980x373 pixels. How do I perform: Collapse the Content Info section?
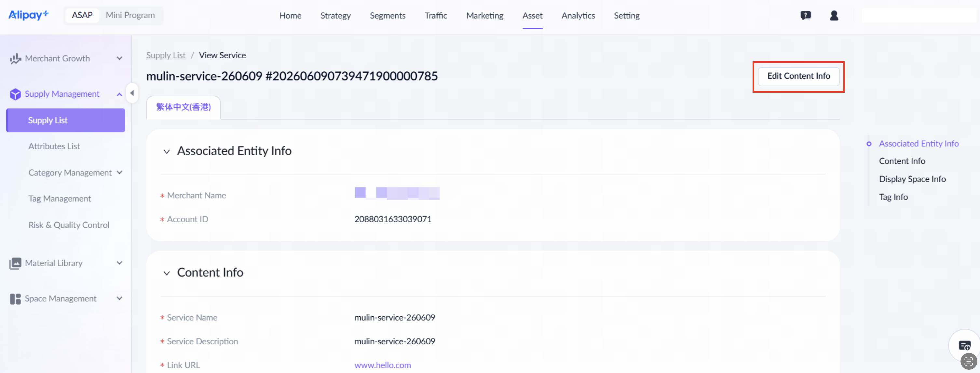[x=167, y=273]
